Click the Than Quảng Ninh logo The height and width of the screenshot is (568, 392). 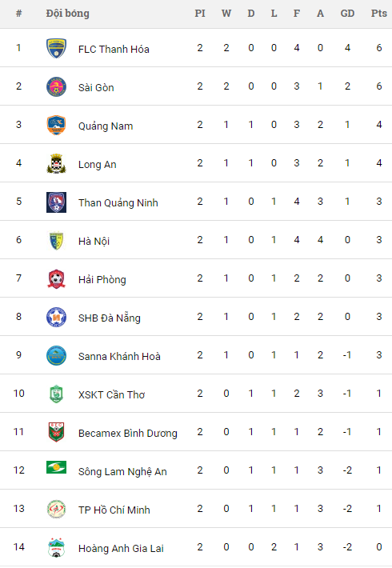(x=56, y=202)
